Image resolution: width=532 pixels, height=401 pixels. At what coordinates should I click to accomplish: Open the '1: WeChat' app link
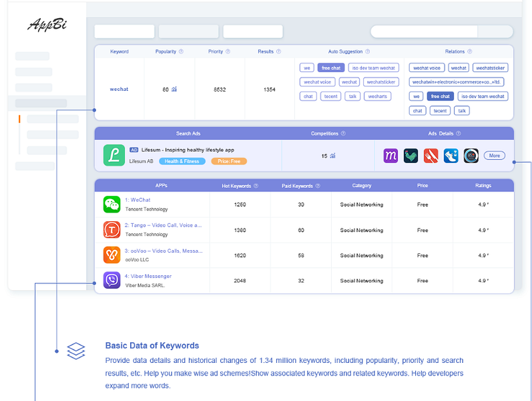coord(138,200)
